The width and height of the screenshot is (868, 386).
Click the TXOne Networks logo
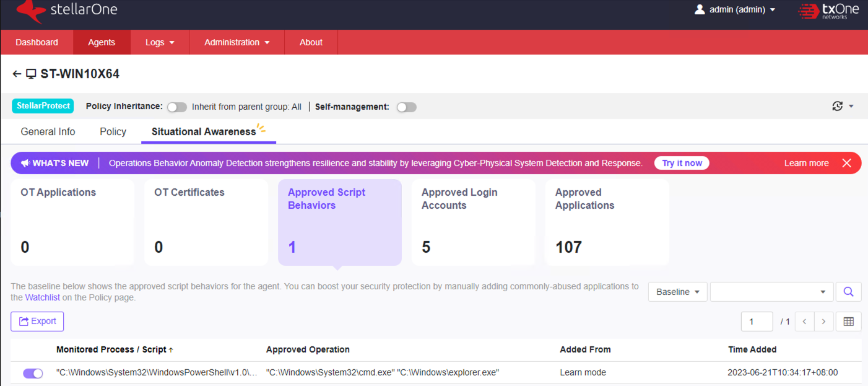[x=828, y=11]
